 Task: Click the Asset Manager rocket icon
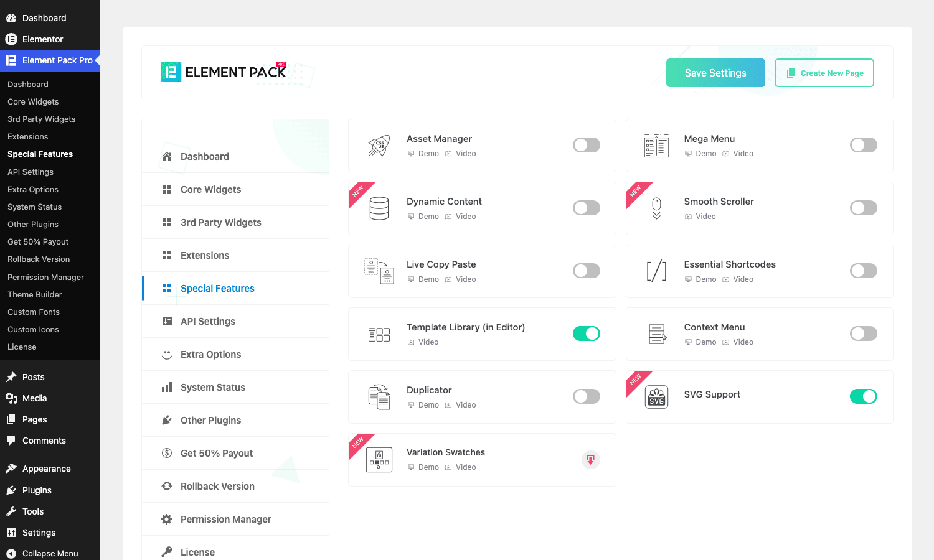click(x=379, y=146)
